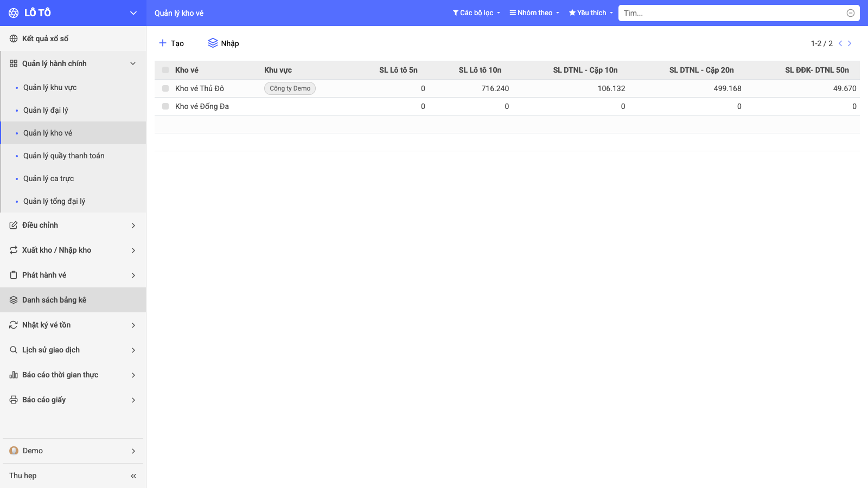The image size is (868, 488).
Task: Click the circle icon in search box
Action: [851, 13]
